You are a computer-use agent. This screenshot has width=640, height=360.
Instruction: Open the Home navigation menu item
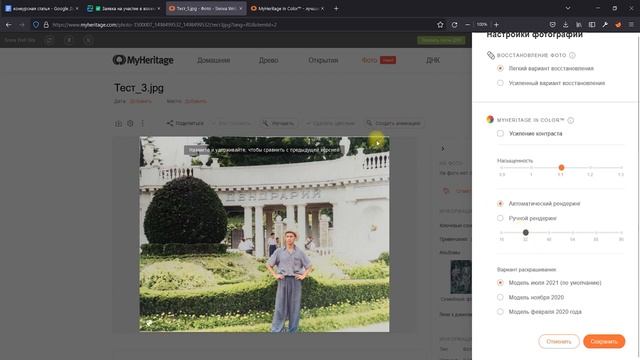pyautogui.click(x=213, y=60)
